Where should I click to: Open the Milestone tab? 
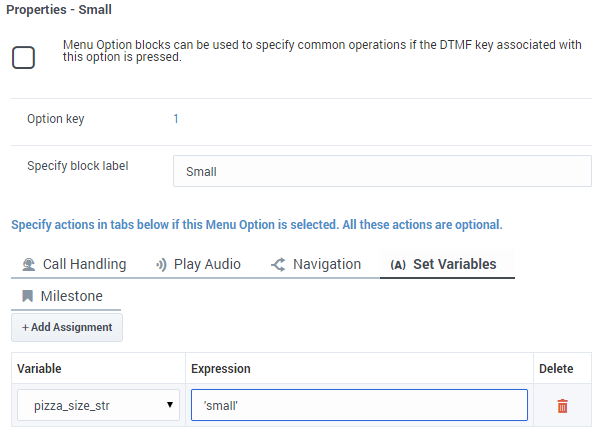[x=66, y=296]
